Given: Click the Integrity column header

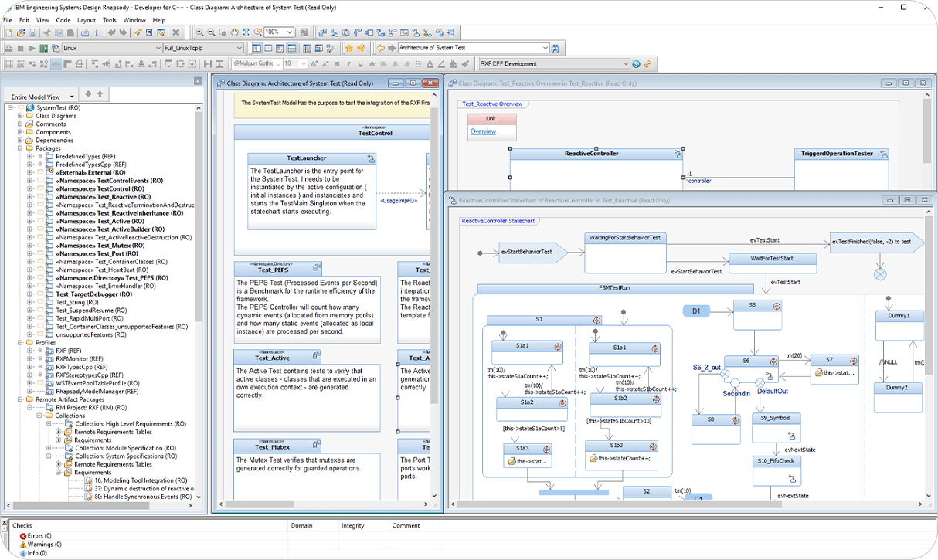Looking at the screenshot, I should click(x=353, y=526).
